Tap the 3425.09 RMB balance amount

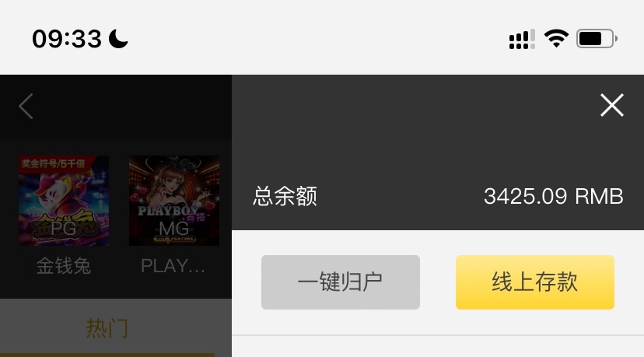553,196
